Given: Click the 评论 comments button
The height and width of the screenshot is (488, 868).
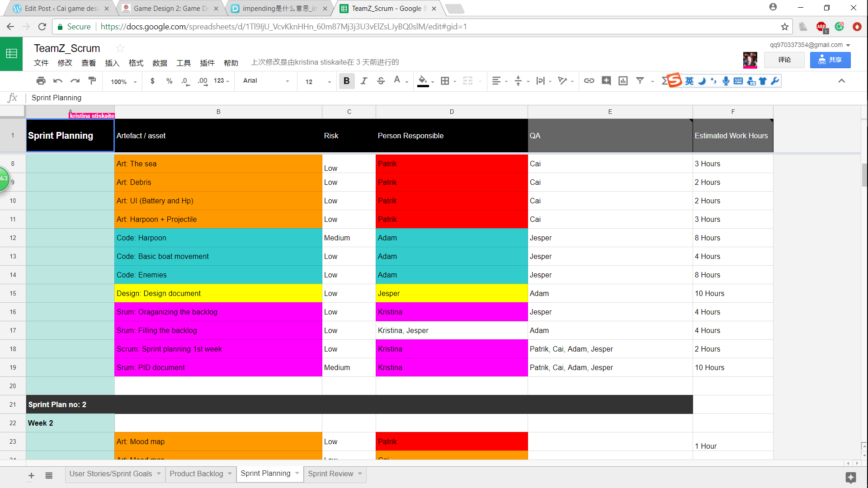Looking at the screenshot, I should pyautogui.click(x=784, y=60).
